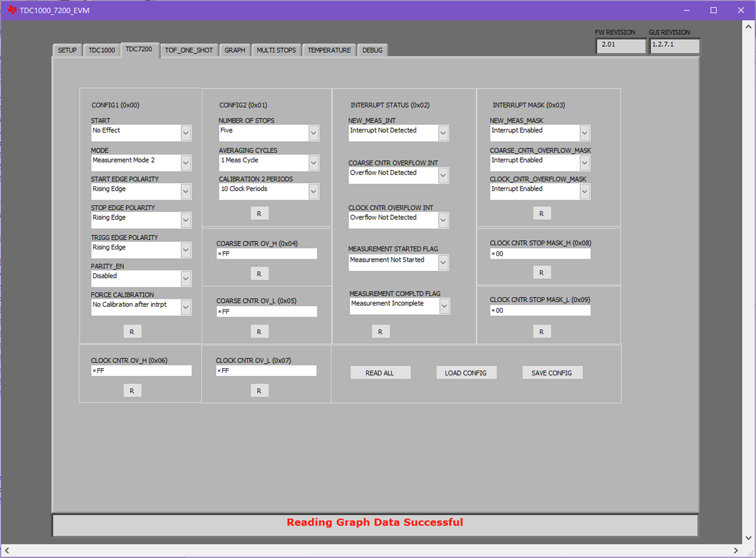Read CLOCK CNTR STOP MASK_H register
The image size is (756, 558).
[541, 272]
